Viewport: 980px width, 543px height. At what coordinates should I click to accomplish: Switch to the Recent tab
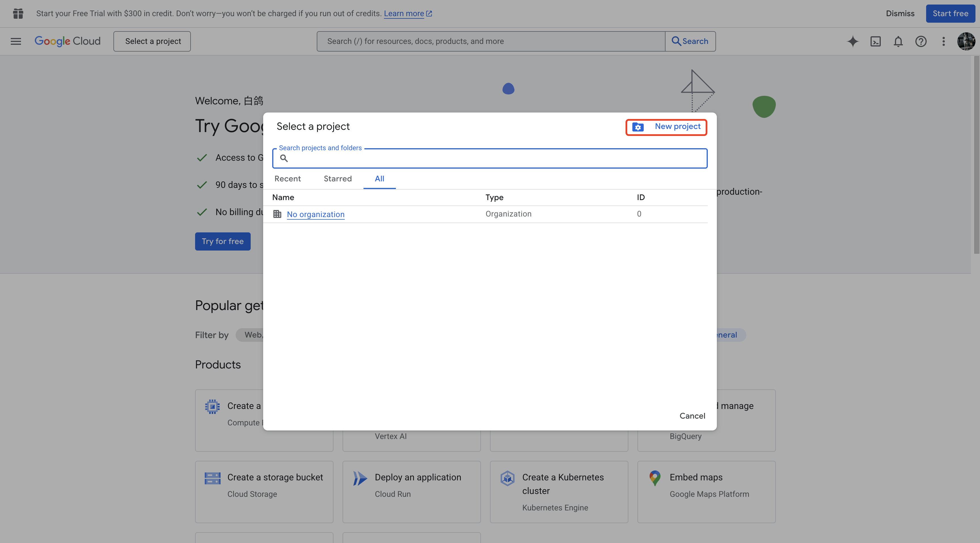(287, 179)
